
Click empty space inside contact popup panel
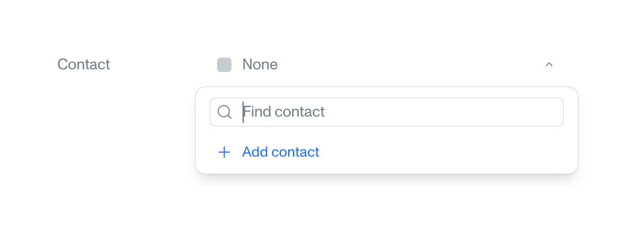coord(449,153)
